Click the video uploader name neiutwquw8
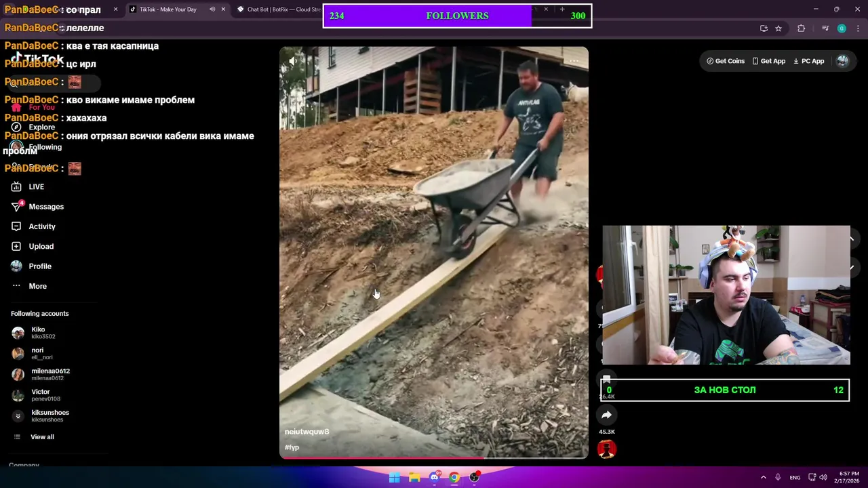Screen dimensions: 868x488 coord(307,432)
